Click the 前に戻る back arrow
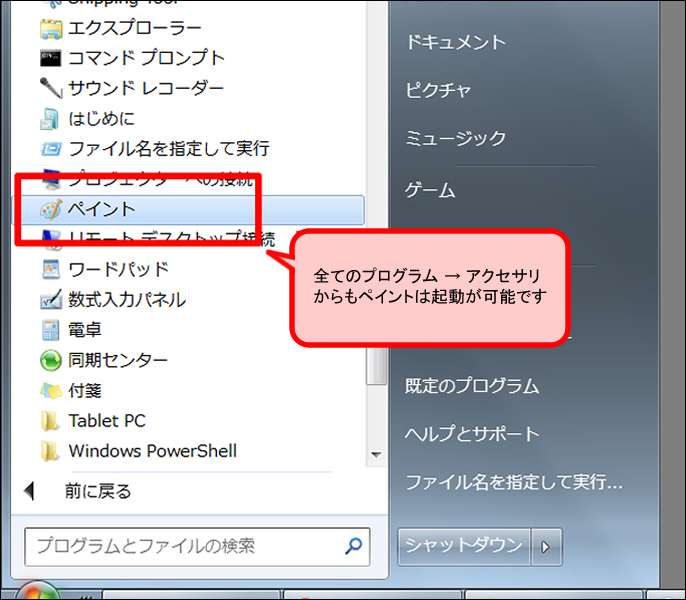 pyautogui.click(x=29, y=491)
